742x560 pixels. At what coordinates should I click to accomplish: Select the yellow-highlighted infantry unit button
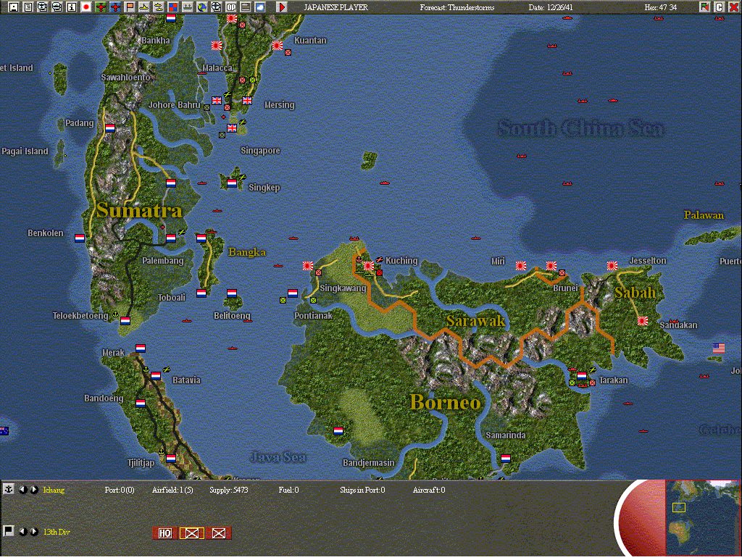point(191,533)
